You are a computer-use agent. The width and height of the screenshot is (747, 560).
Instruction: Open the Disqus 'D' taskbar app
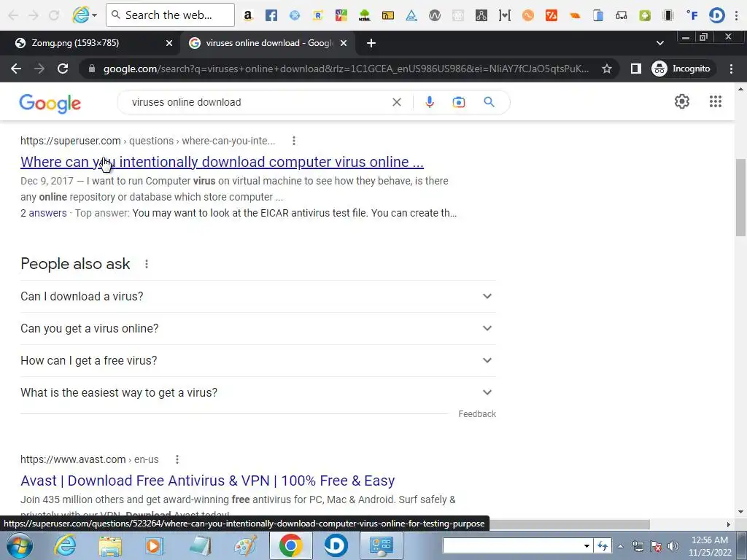coord(336,545)
